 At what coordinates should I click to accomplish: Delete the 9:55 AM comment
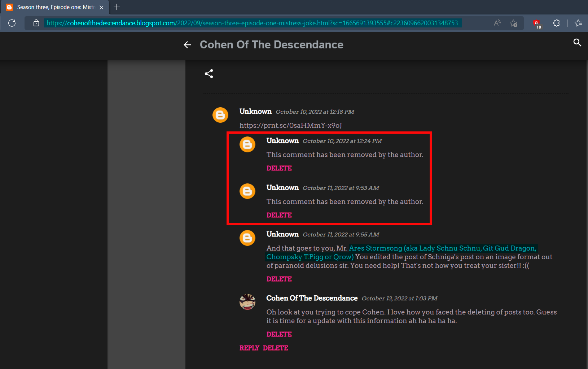(279, 279)
